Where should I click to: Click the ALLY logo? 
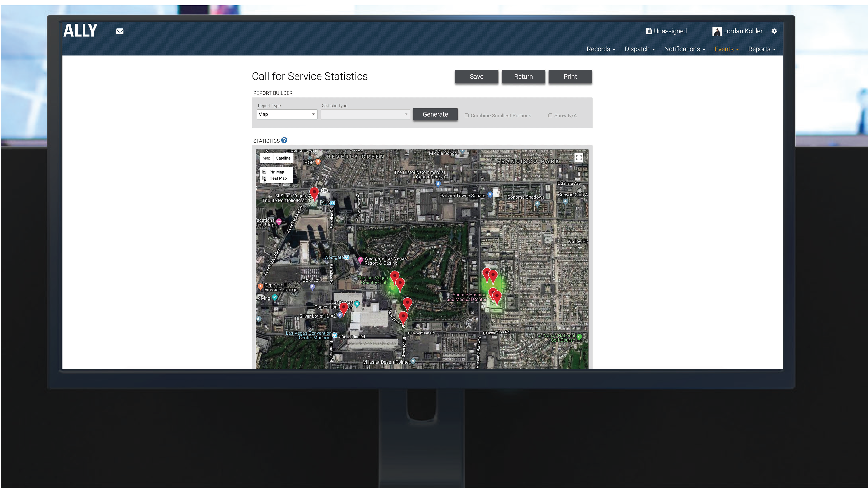point(80,31)
